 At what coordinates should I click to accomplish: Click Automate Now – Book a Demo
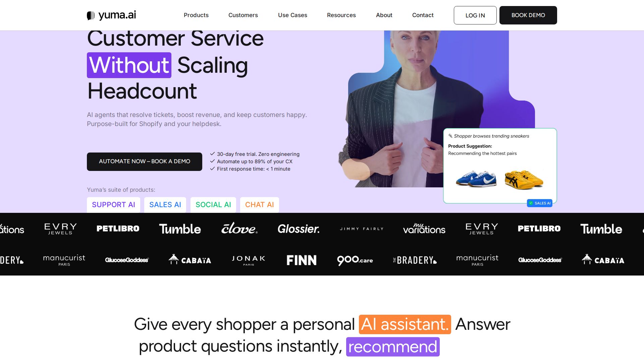click(x=145, y=162)
